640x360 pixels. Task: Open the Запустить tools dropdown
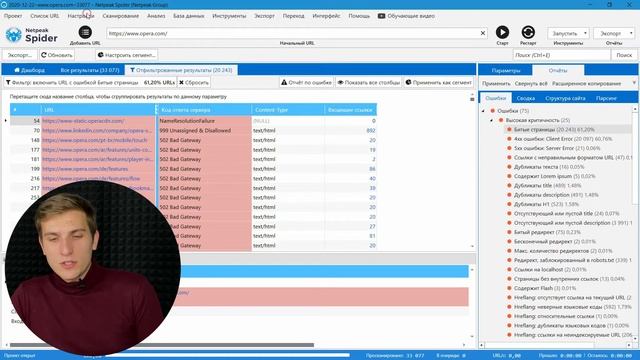tap(568, 33)
